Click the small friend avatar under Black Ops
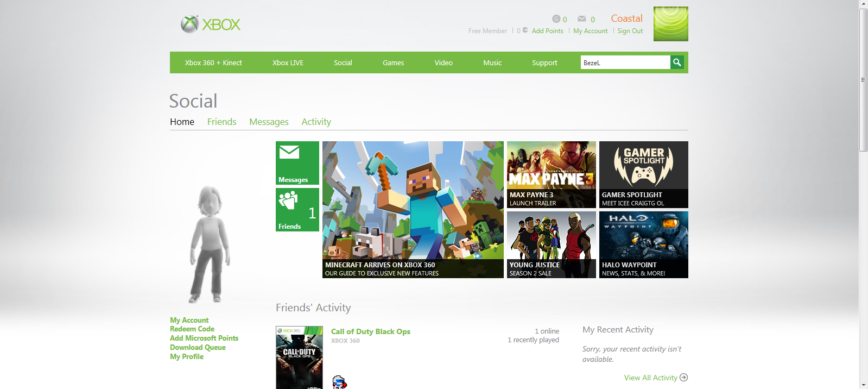 pyautogui.click(x=339, y=382)
